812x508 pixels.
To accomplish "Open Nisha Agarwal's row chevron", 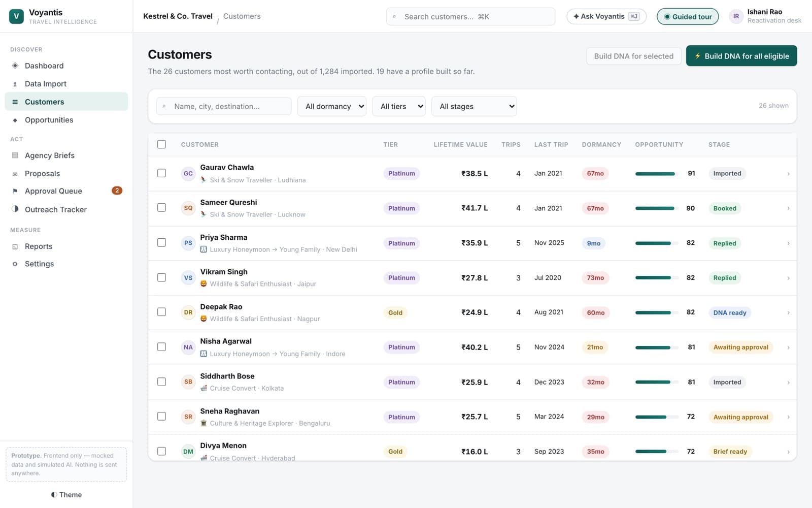I will 788,347.
